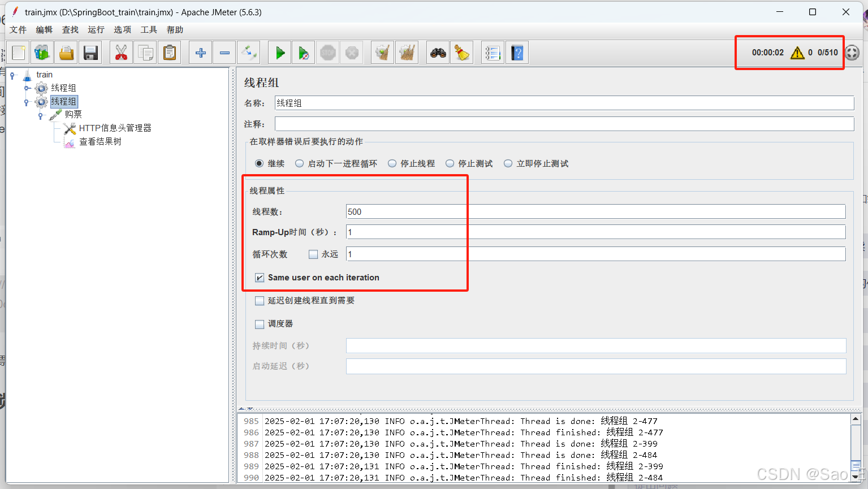868x489 pixels.
Task: Save the test plan with floppy icon
Action: coord(90,53)
